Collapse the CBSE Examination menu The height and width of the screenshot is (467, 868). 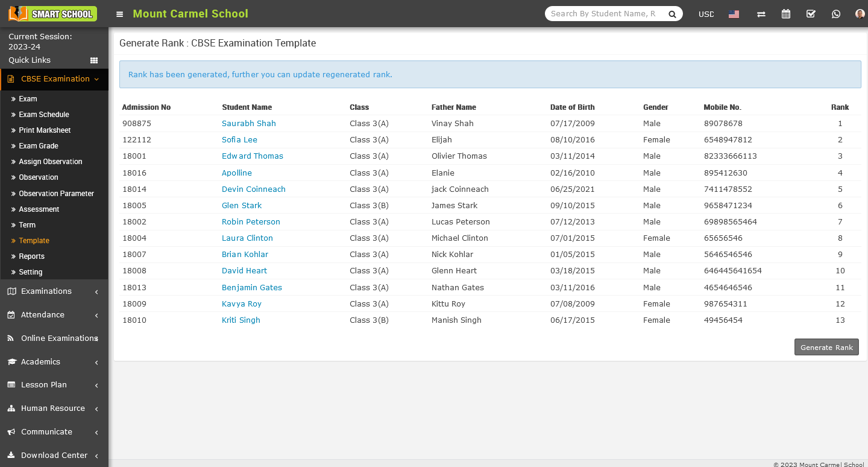click(x=54, y=79)
